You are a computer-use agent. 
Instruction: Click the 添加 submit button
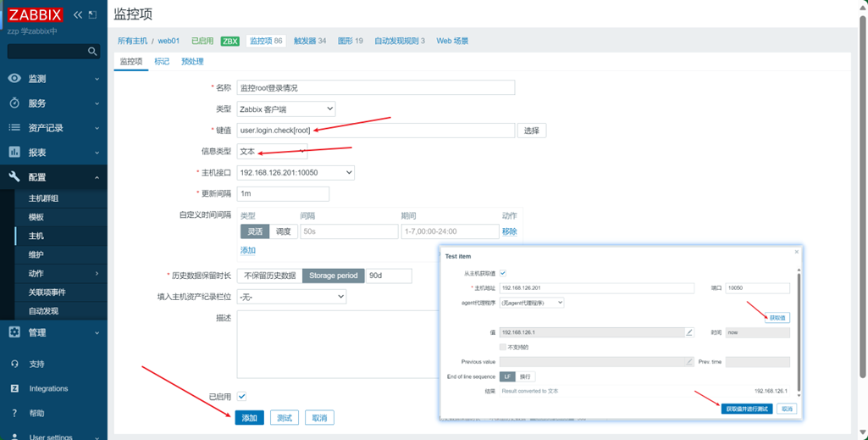pyautogui.click(x=250, y=418)
